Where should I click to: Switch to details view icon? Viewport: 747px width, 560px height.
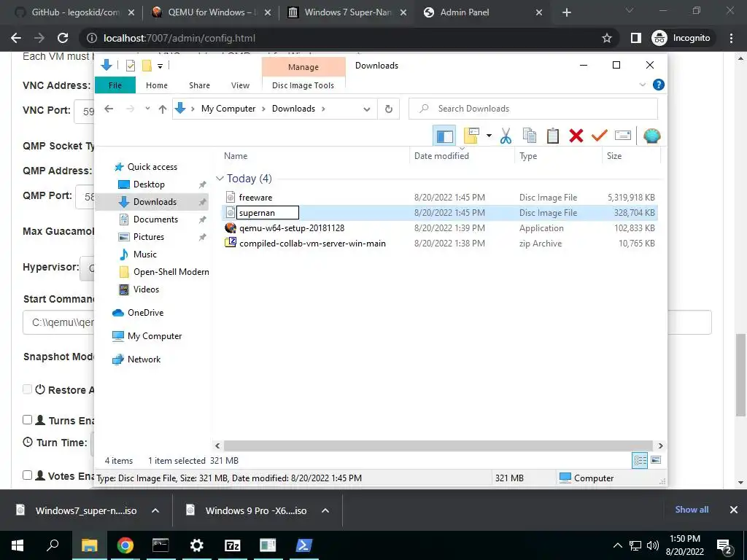click(x=639, y=460)
